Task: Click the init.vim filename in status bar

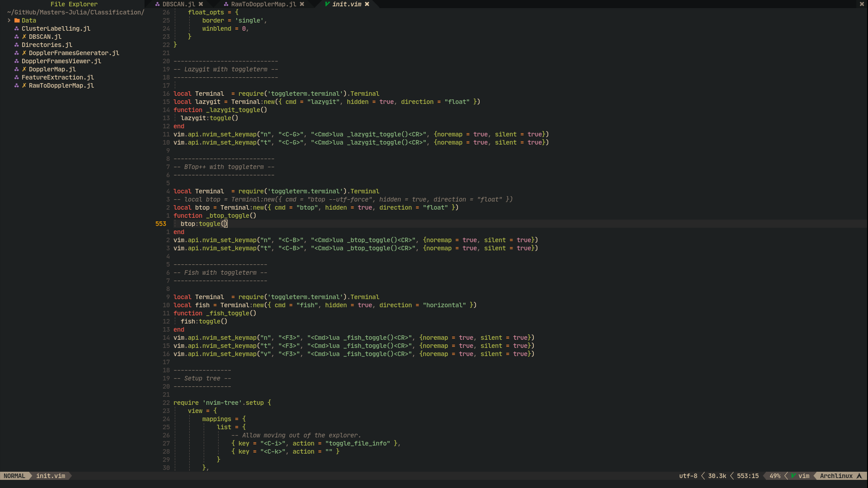Action: pos(51,476)
